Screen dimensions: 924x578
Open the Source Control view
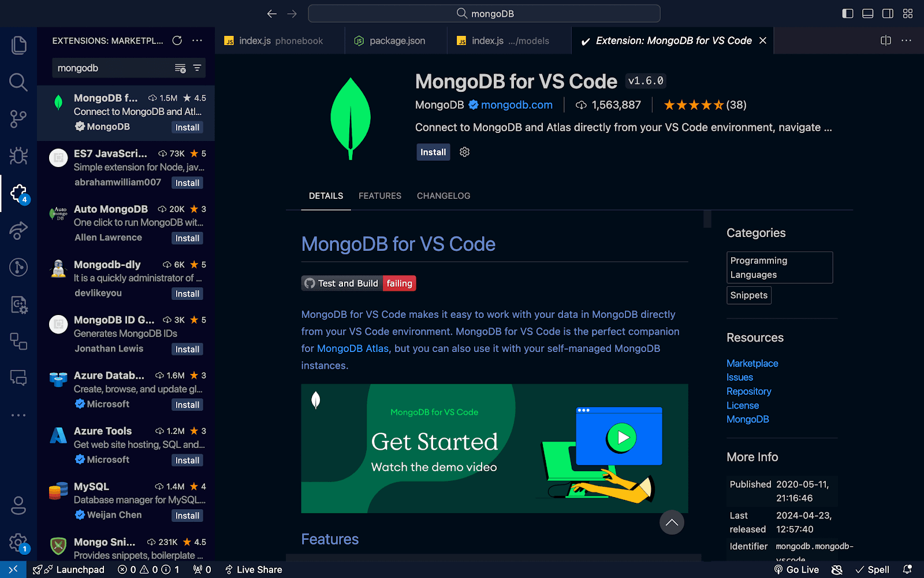coord(18,119)
